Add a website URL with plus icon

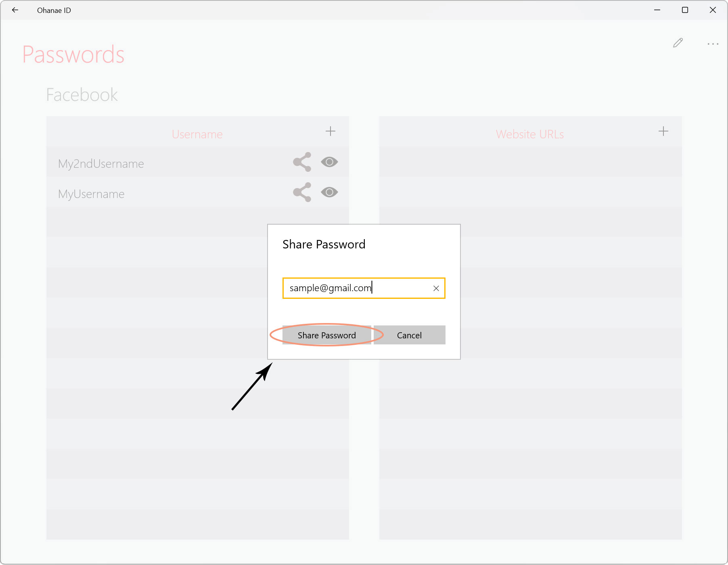point(663,131)
